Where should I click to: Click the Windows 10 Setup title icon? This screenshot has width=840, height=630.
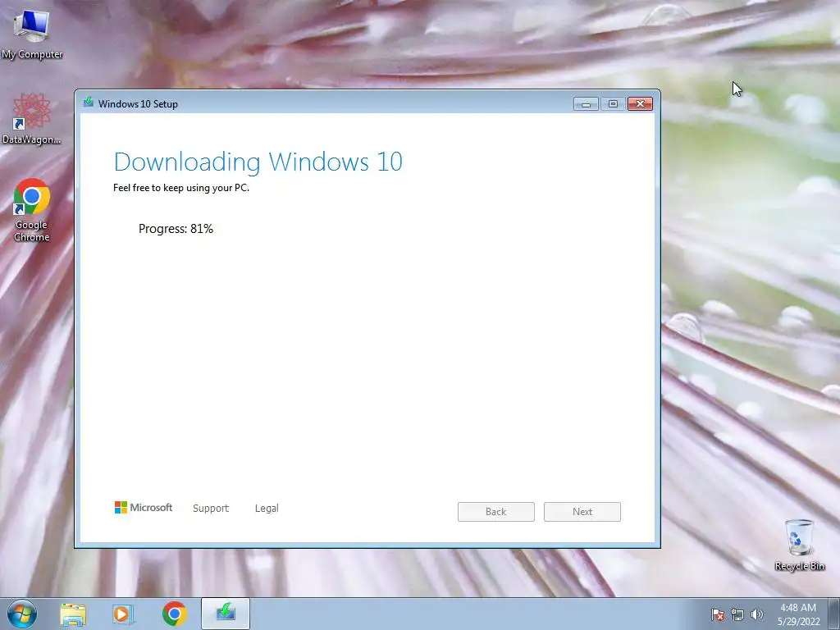(89, 103)
